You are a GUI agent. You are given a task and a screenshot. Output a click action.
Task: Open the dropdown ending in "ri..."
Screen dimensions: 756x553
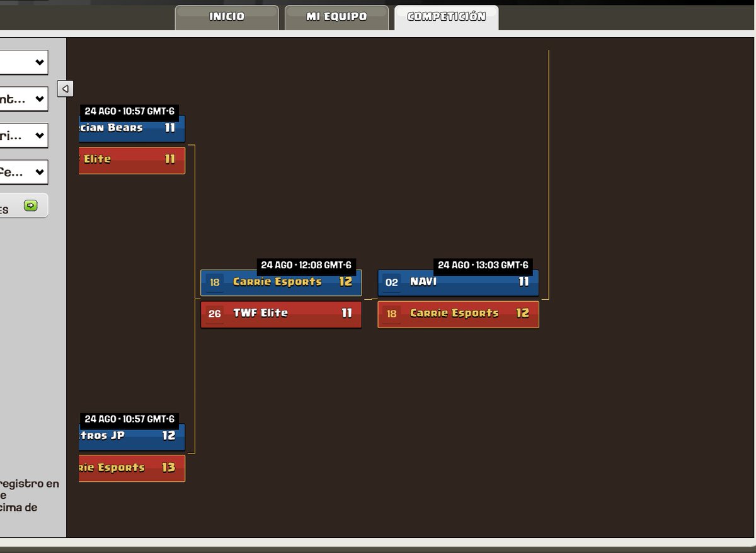click(x=23, y=135)
